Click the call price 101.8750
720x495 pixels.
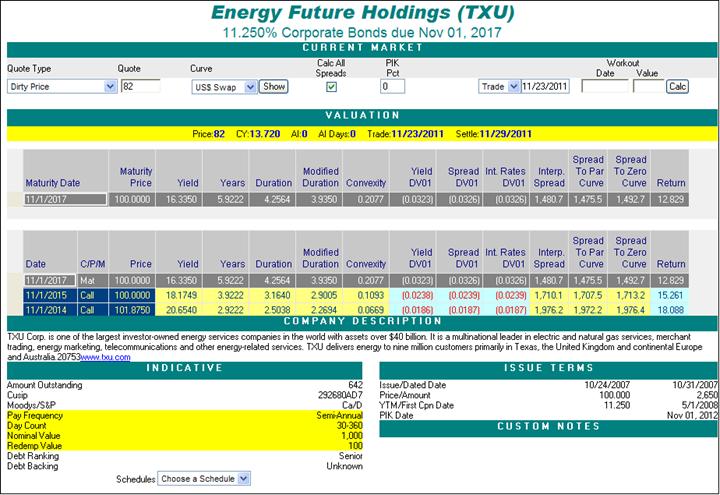click(x=132, y=310)
